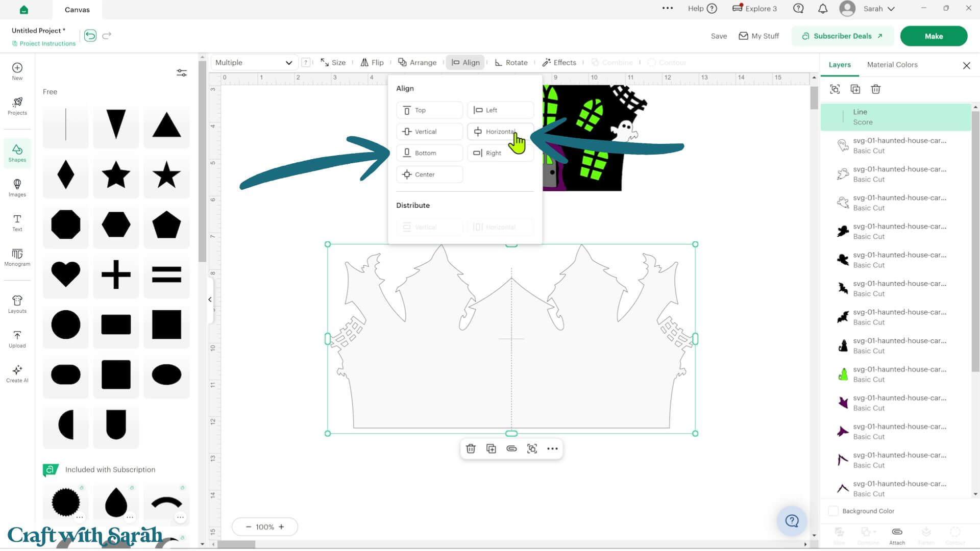Viewport: 980px width, 551px height.
Task: Open shape filter settings icon
Action: [x=182, y=72]
